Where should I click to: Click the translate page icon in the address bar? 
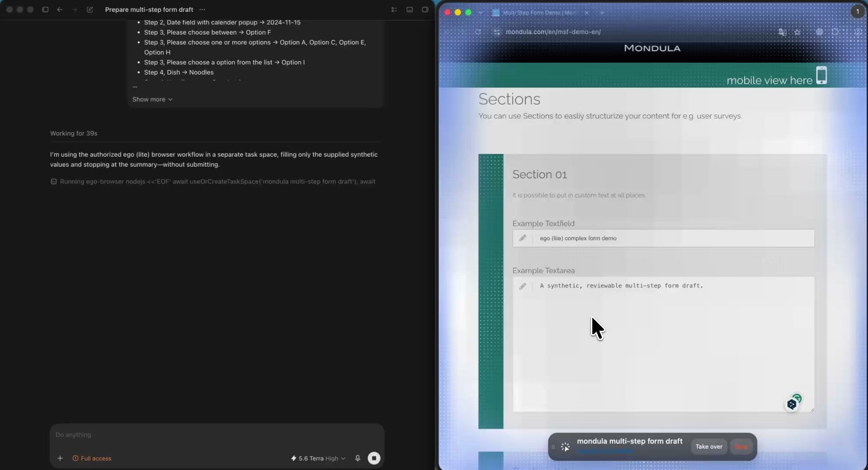point(782,32)
